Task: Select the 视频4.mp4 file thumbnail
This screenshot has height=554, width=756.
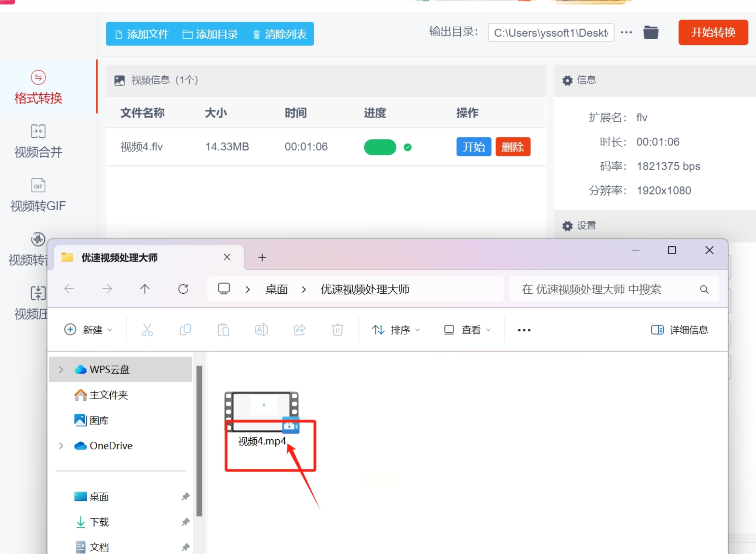Action: pos(262,412)
